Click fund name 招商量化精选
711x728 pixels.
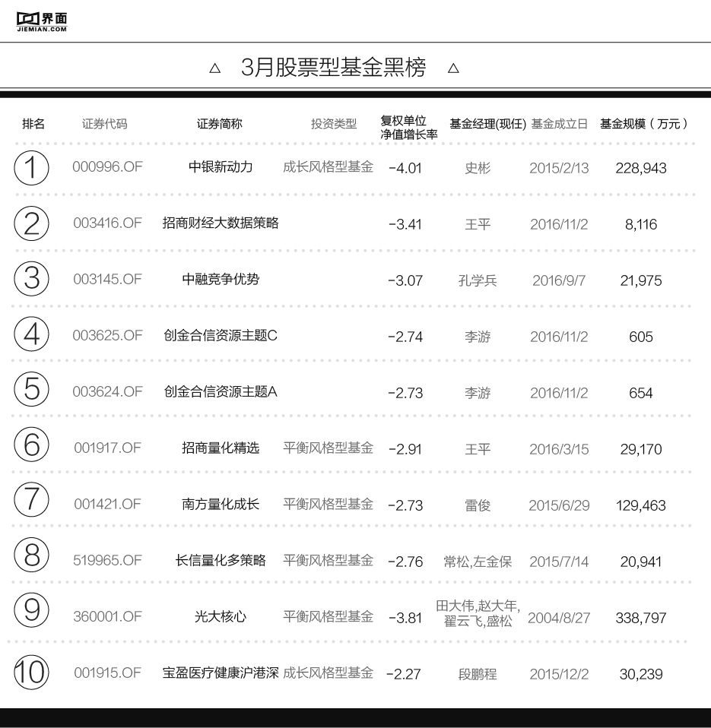pos(221,448)
